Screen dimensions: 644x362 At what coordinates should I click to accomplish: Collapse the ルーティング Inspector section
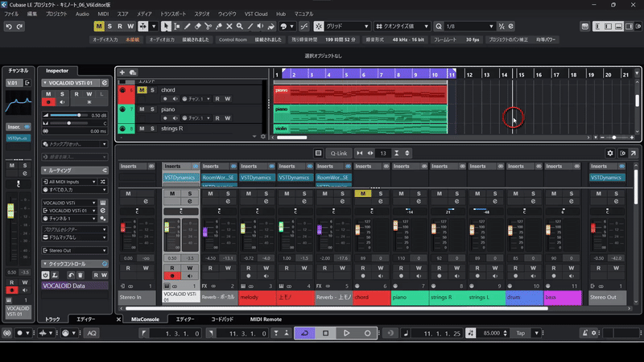[x=45, y=171]
